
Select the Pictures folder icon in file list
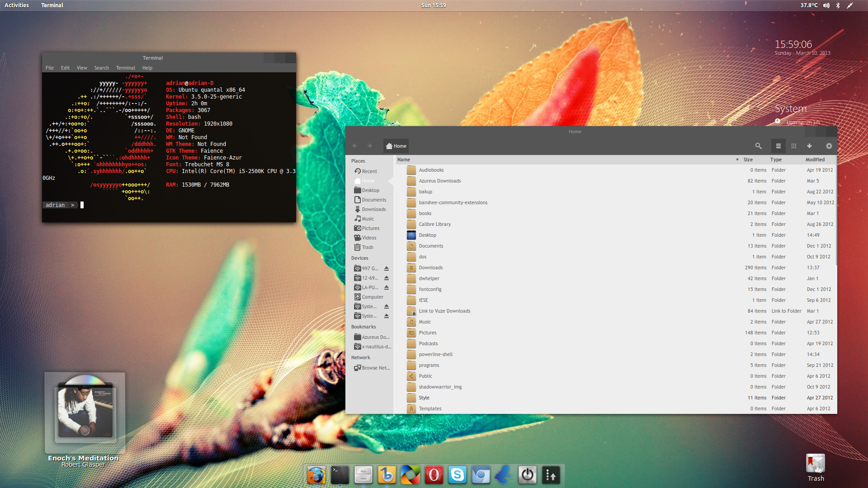(411, 333)
